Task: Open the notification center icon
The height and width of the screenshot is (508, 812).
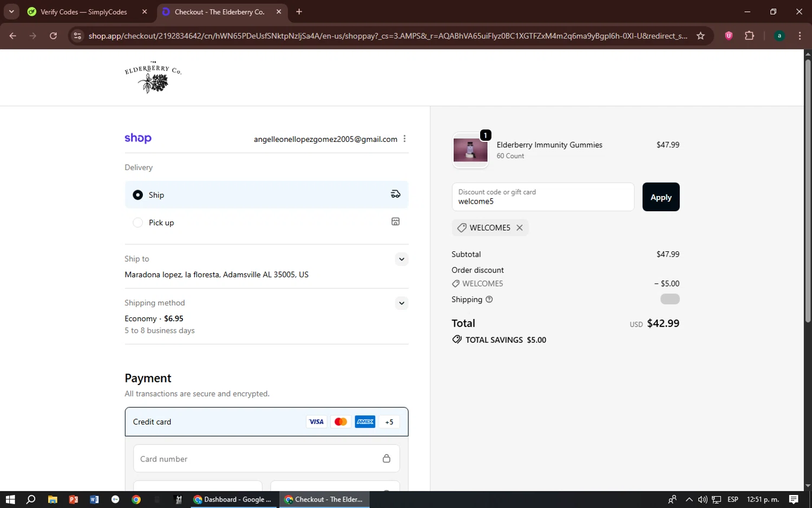Action: tap(794, 499)
